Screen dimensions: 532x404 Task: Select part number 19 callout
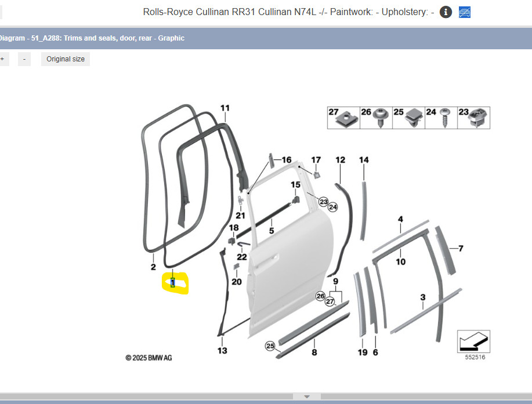(x=363, y=352)
